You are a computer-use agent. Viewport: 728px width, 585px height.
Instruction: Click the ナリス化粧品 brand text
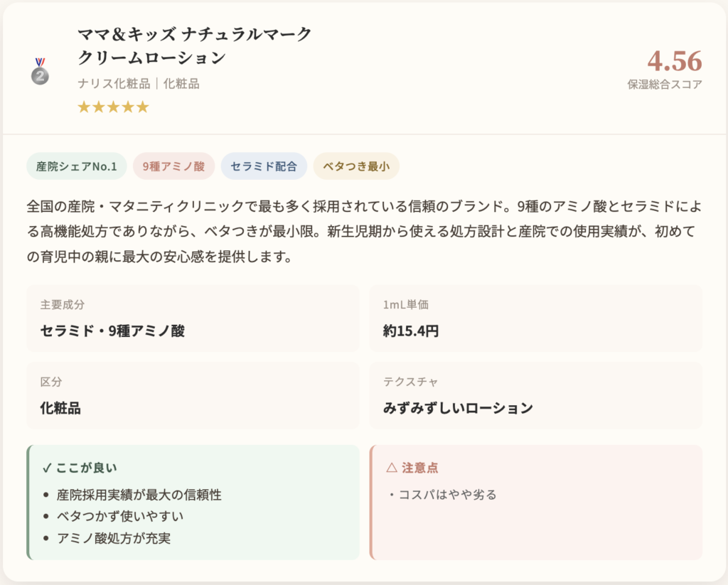(x=113, y=84)
